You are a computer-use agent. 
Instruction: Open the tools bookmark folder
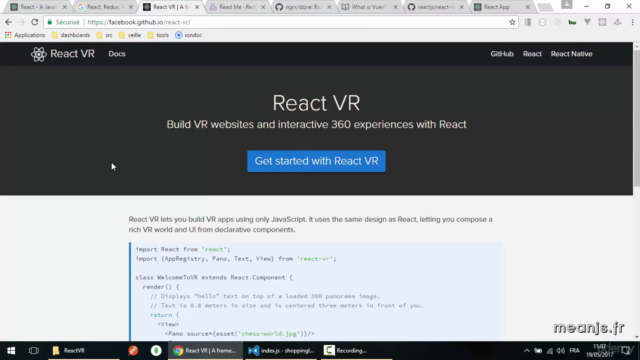(x=158, y=35)
